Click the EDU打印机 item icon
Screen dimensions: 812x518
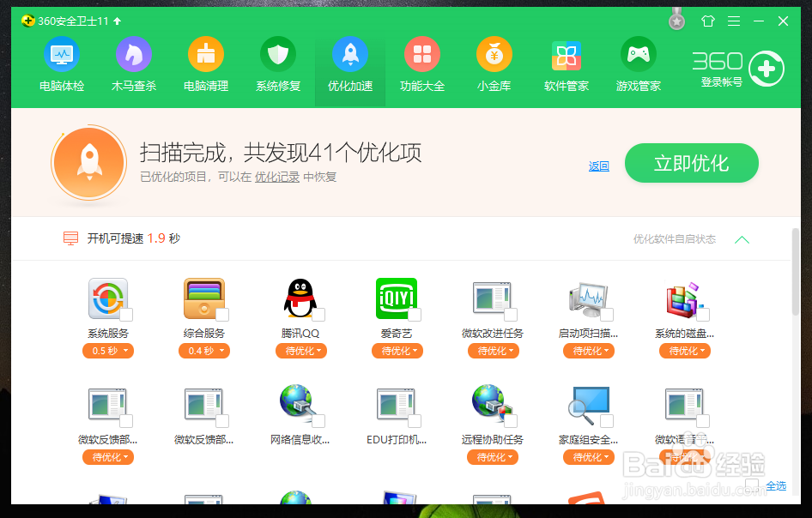pyautogui.click(x=397, y=405)
